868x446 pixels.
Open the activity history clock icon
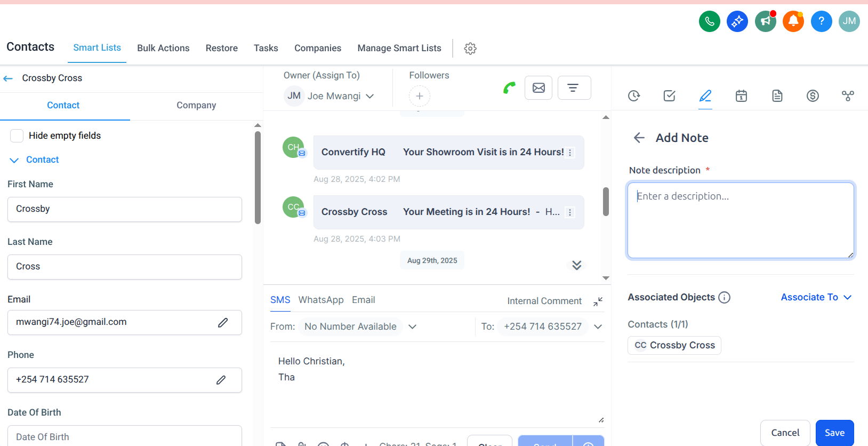(x=634, y=96)
